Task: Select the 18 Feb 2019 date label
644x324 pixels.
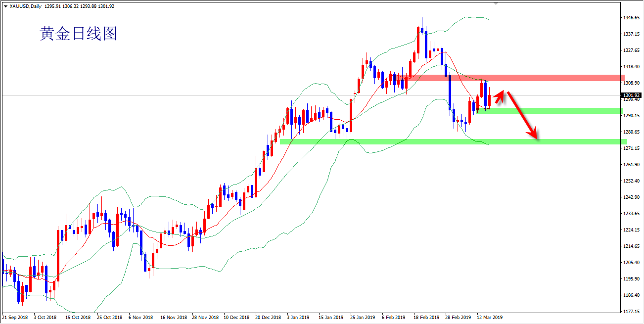Action: pyautogui.click(x=426, y=317)
